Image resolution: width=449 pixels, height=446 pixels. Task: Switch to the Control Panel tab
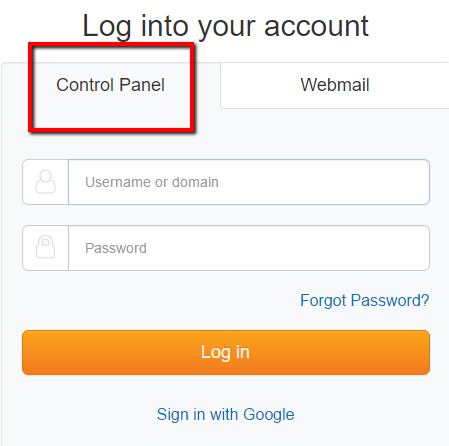coord(110,85)
